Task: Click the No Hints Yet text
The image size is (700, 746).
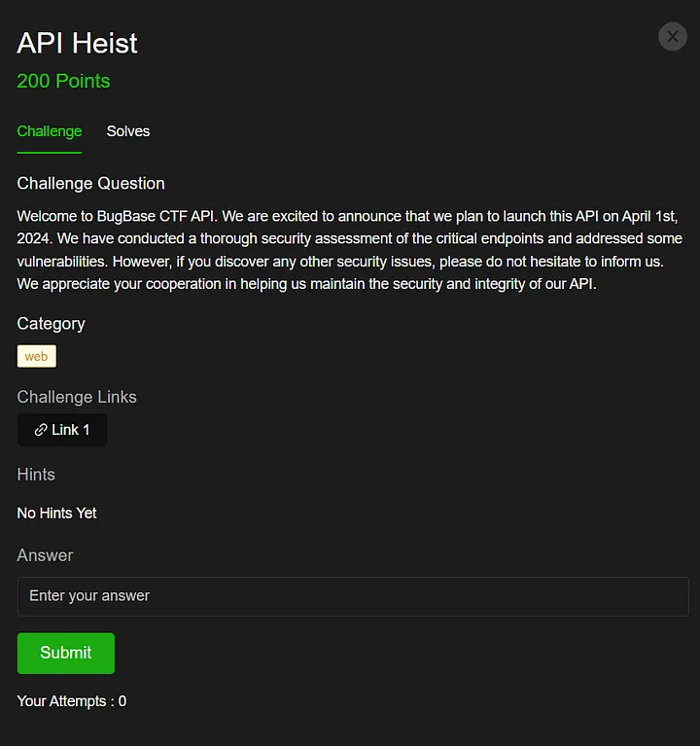Action: coord(56,513)
